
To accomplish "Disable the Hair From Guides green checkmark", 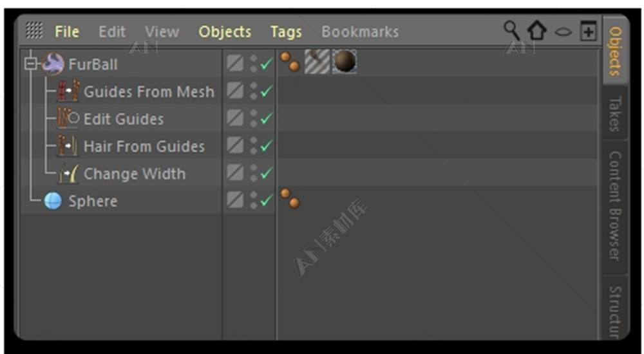I will [267, 146].
